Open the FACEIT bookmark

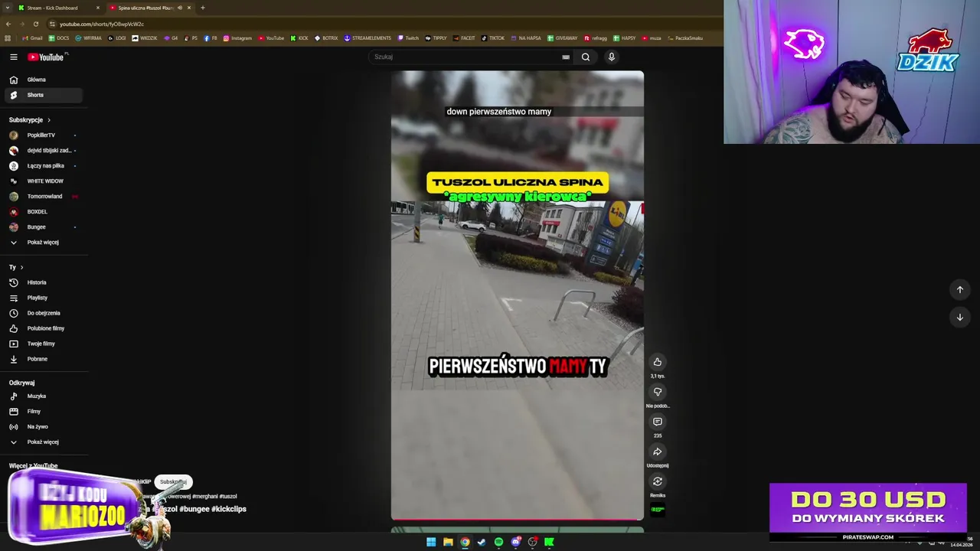point(464,38)
